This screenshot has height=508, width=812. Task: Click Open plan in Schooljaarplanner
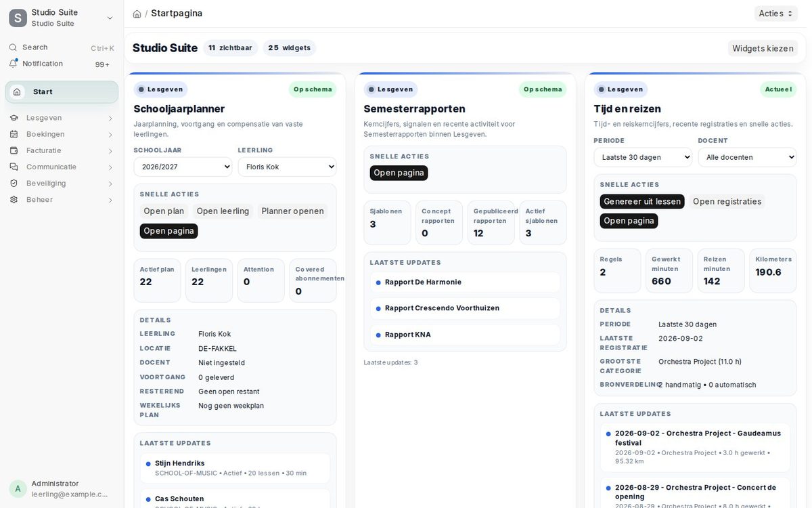[164, 211]
